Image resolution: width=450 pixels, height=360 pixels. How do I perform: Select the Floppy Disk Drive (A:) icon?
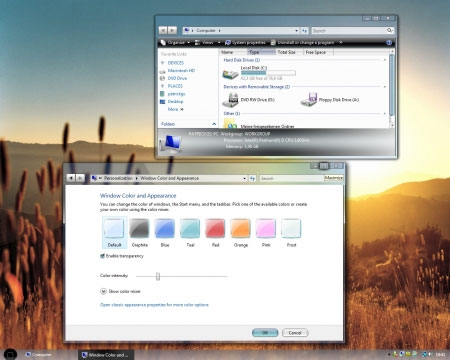[309, 99]
